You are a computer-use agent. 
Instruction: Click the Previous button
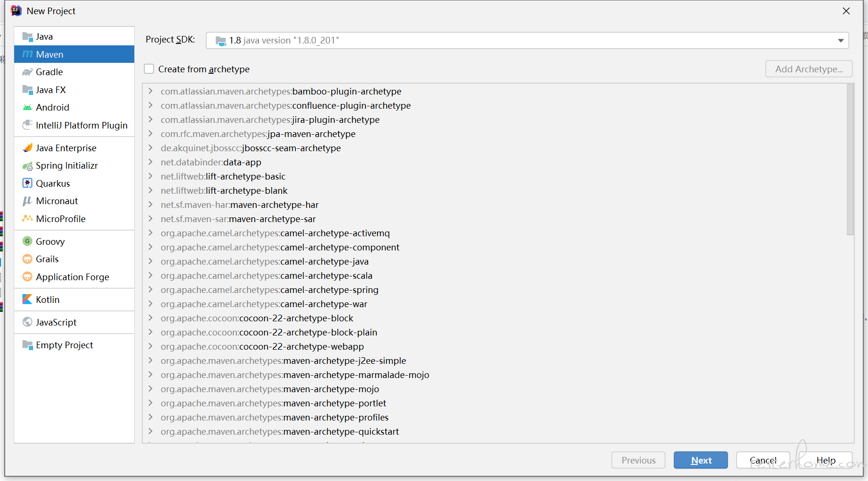[638, 460]
